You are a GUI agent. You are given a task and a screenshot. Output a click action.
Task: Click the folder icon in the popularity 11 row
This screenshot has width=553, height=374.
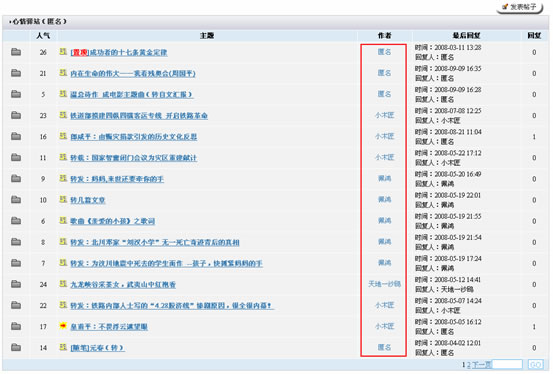click(x=16, y=157)
